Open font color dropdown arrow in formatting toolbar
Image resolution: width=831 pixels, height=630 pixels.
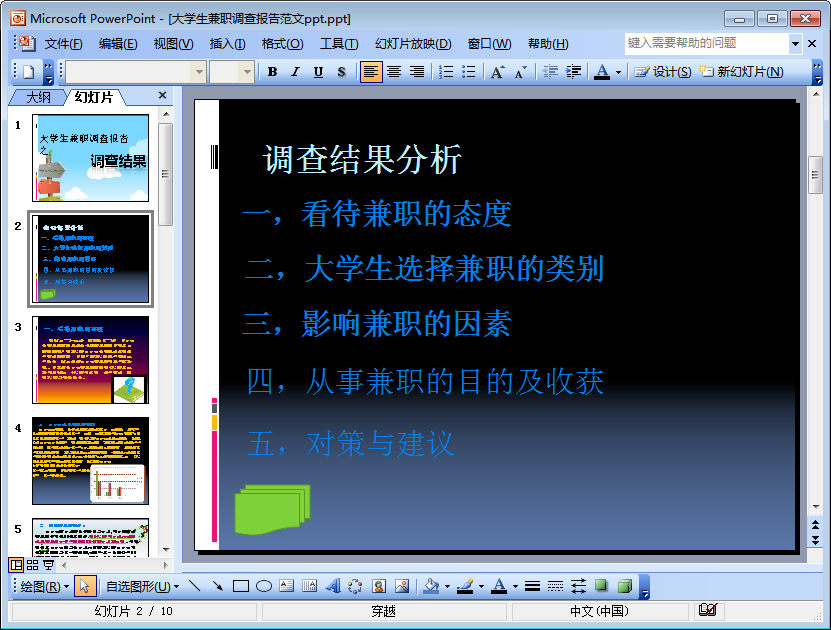click(x=618, y=72)
